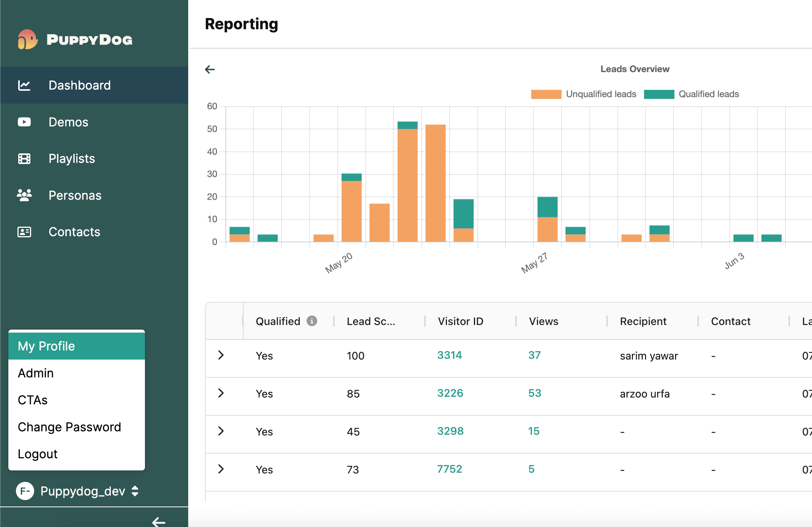The image size is (812, 527).
Task: Expand row for visitor 7752
Action: point(221,469)
